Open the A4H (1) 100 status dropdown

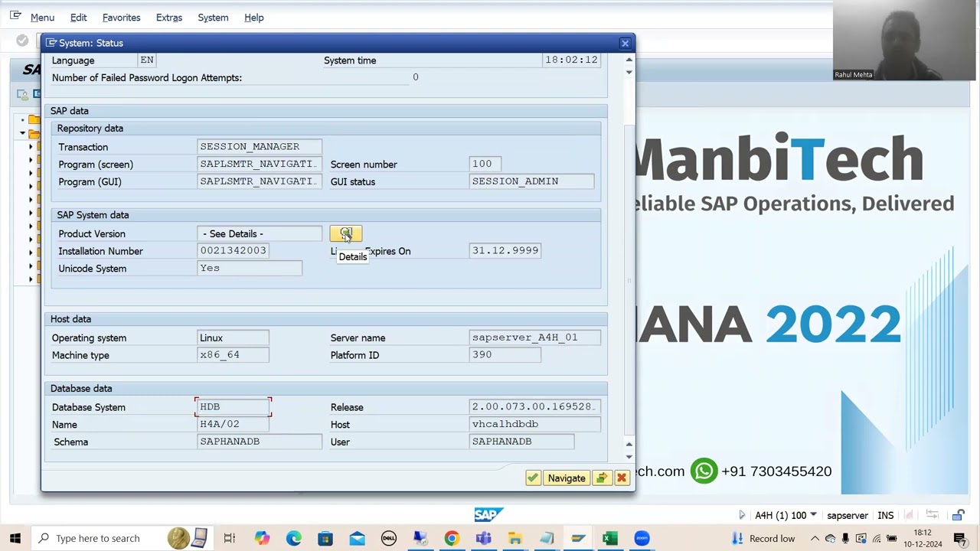coord(813,515)
